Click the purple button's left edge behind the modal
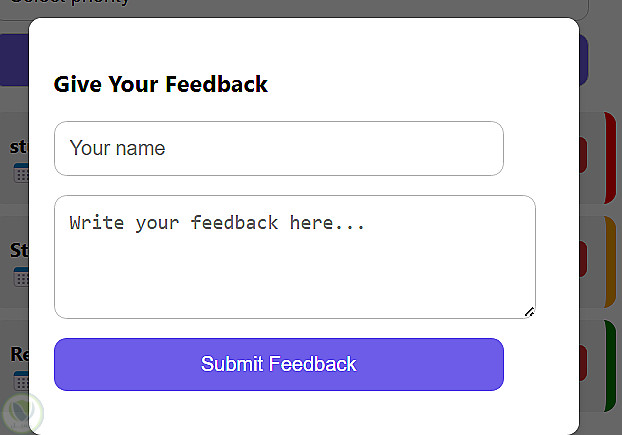The width and height of the screenshot is (622, 435). click(13, 60)
